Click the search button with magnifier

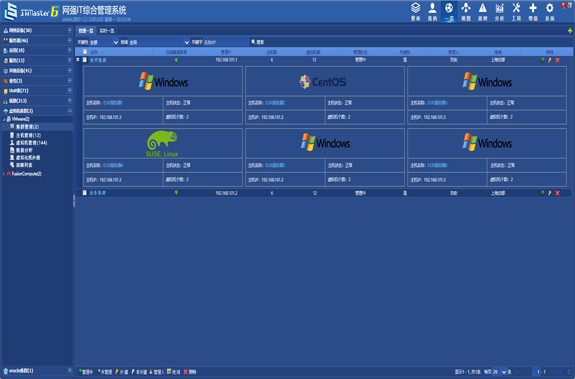(257, 42)
